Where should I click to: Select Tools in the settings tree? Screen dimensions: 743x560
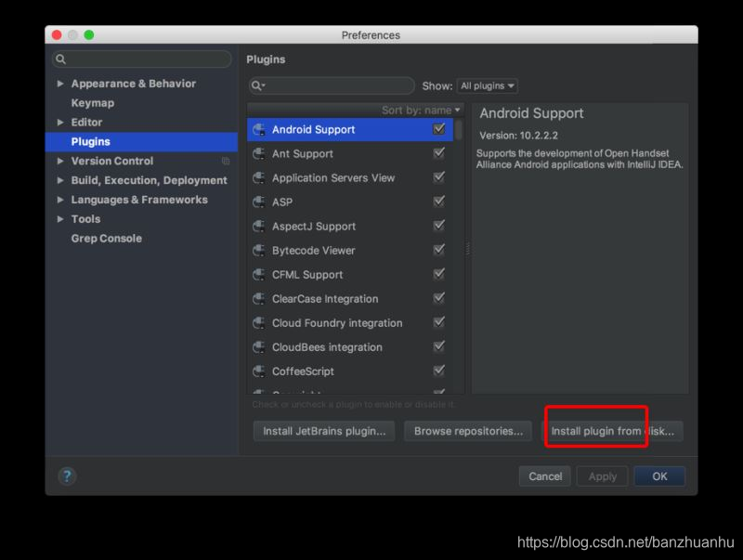coord(85,219)
